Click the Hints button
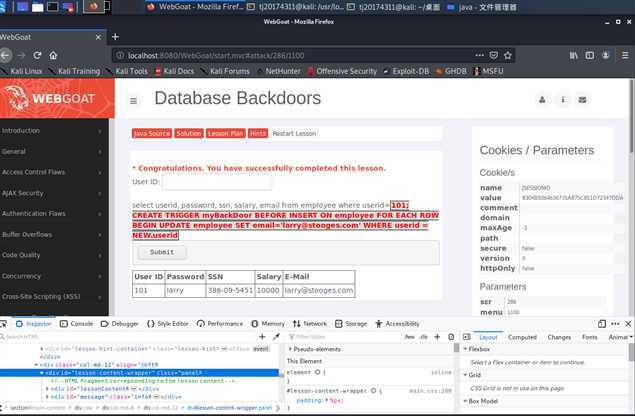 (258, 133)
